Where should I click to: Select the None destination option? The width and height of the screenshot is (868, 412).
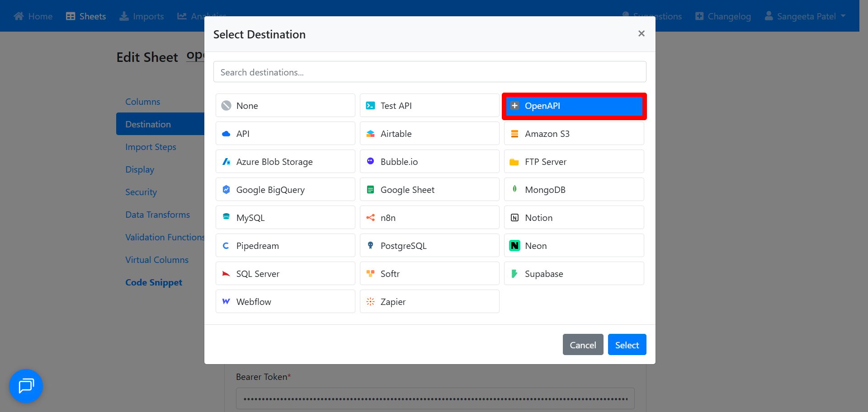pyautogui.click(x=285, y=105)
